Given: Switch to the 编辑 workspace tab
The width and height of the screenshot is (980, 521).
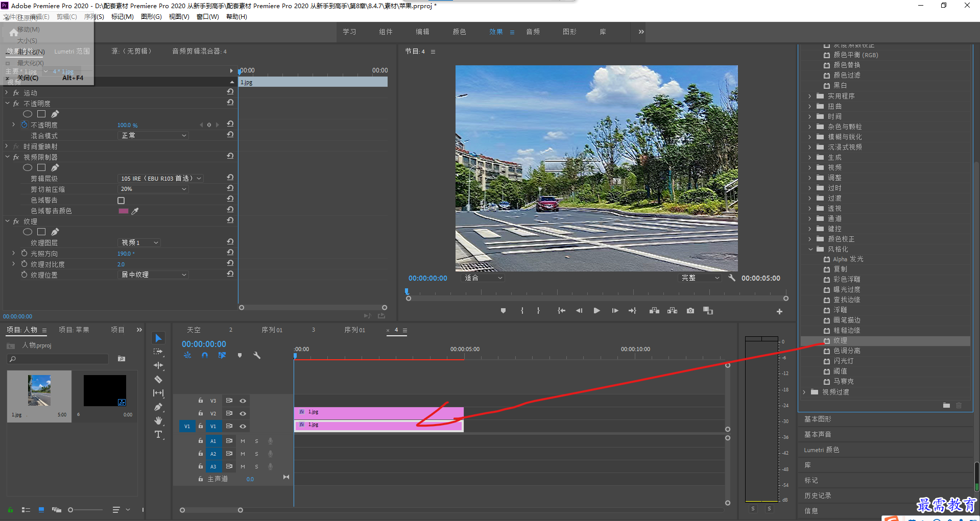Looking at the screenshot, I should point(422,32).
